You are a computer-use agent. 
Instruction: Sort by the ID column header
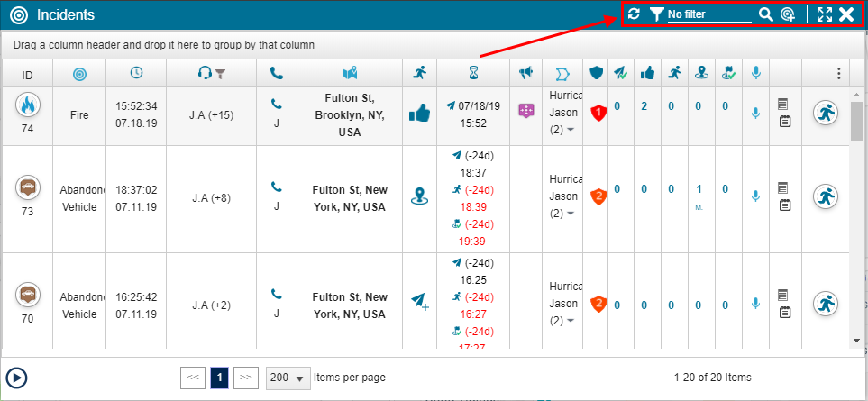(27, 74)
